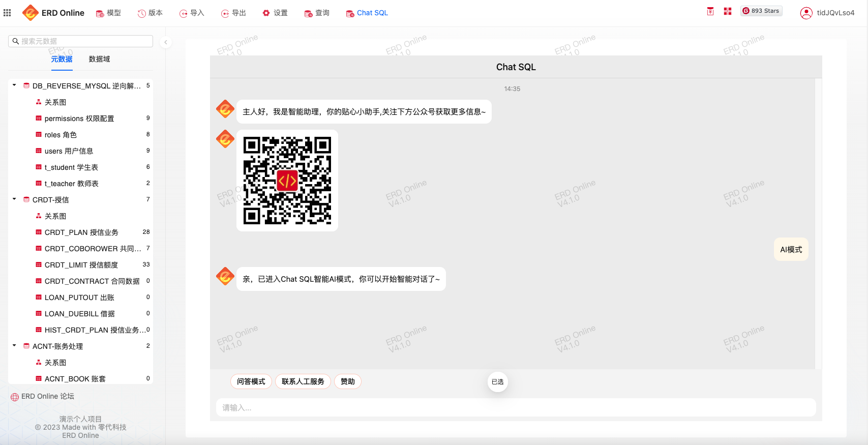This screenshot has width=868, height=445.
Task: Click the LOAN_PUTOUT 出账 table icon
Action: pos(39,298)
